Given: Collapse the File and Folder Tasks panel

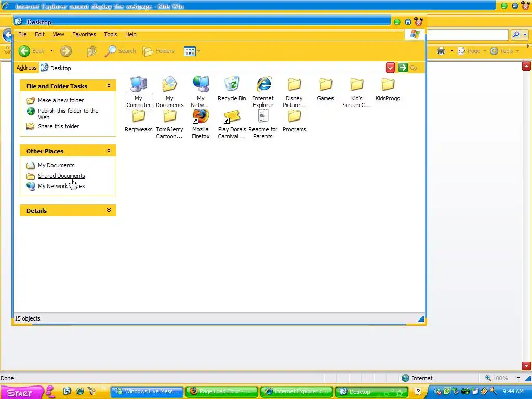Looking at the screenshot, I should point(109,86).
